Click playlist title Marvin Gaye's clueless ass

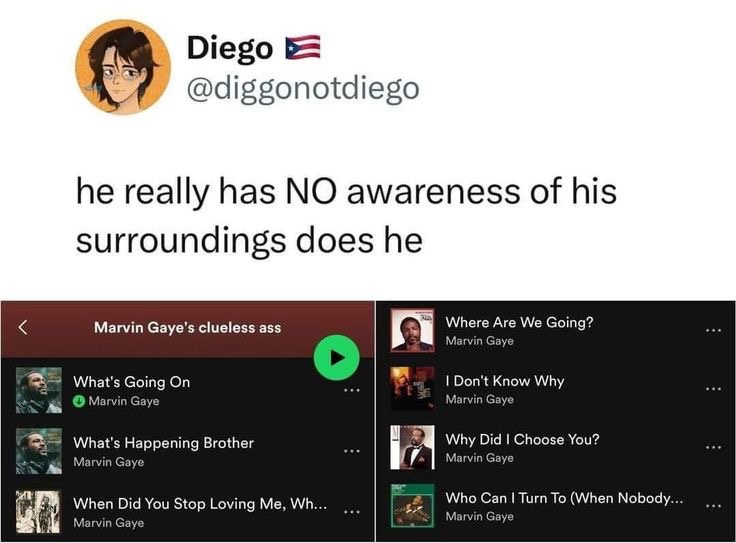188,328
